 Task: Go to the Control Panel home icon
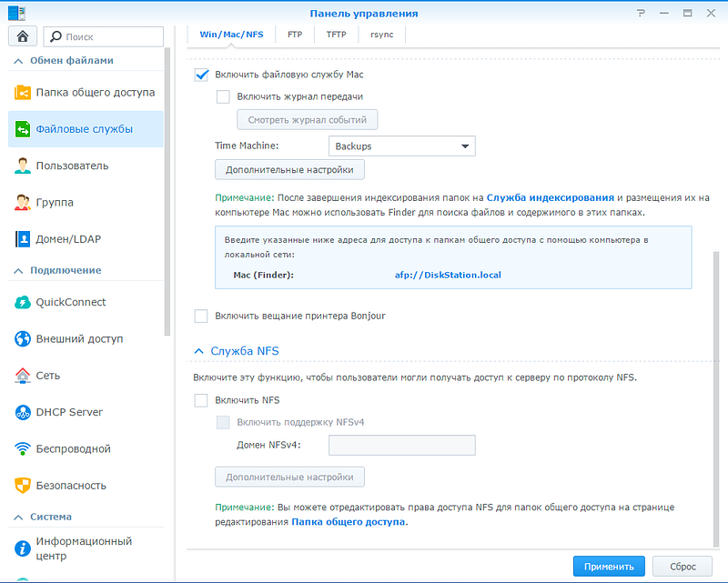pos(22,36)
